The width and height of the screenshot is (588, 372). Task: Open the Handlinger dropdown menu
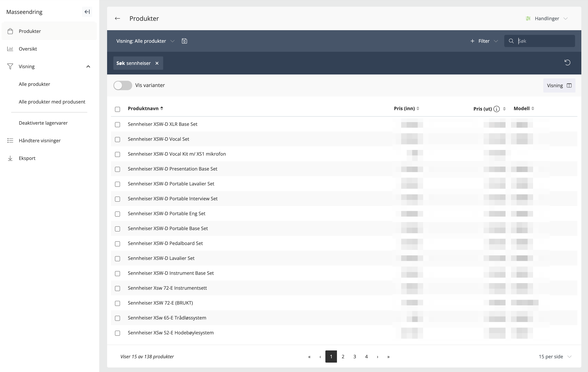pyautogui.click(x=546, y=19)
